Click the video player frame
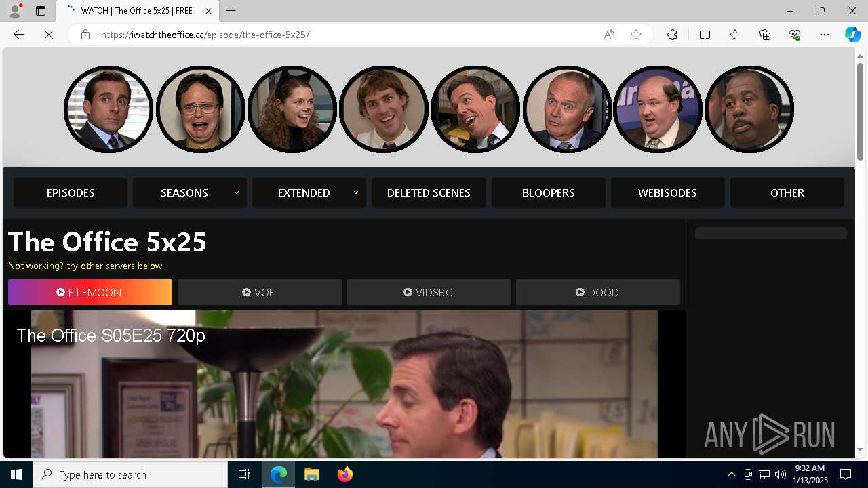This screenshot has width=868, height=488. click(x=344, y=384)
